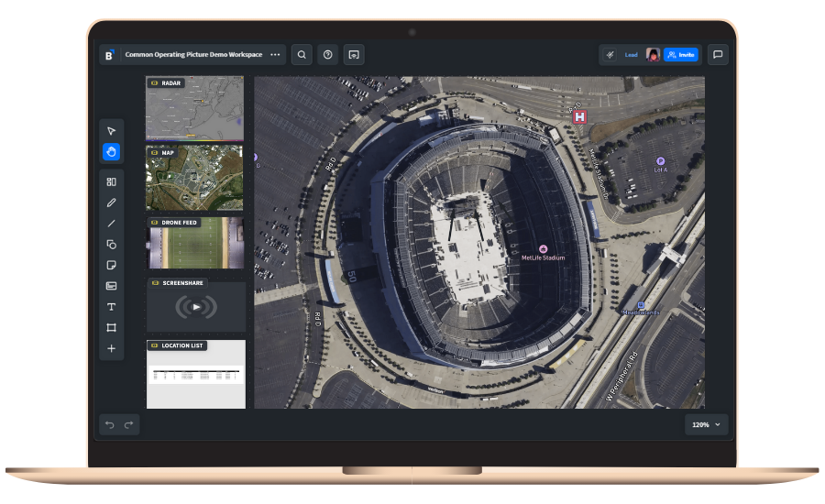Open workspace options three-dot menu
The image size is (825, 504).
click(275, 55)
